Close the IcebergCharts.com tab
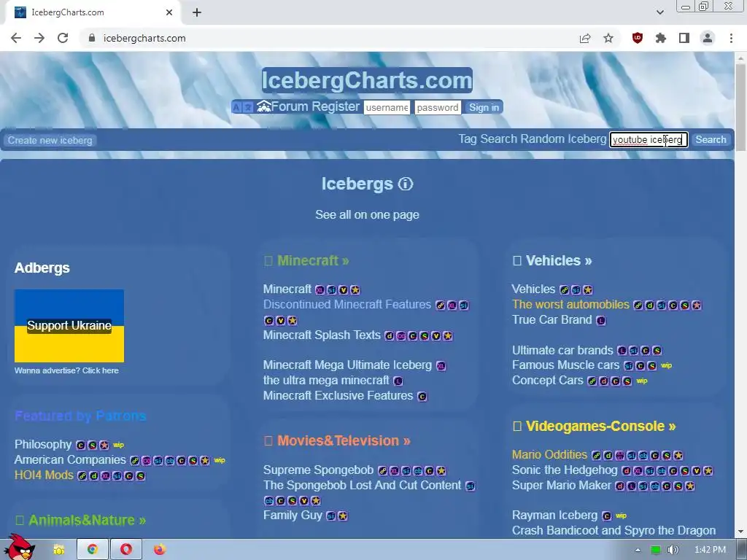This screenshot has height=560, width=747. pyautogui.click(x=169, y=12)
